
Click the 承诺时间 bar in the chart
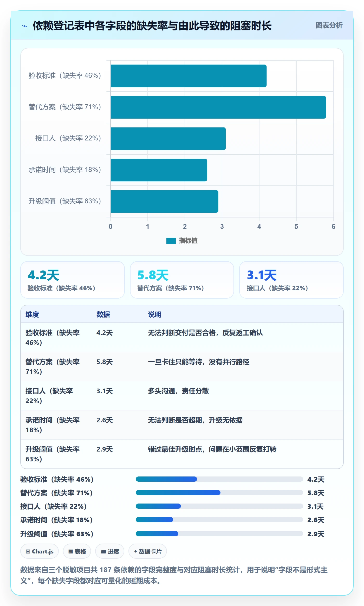[x=159, y=170]
